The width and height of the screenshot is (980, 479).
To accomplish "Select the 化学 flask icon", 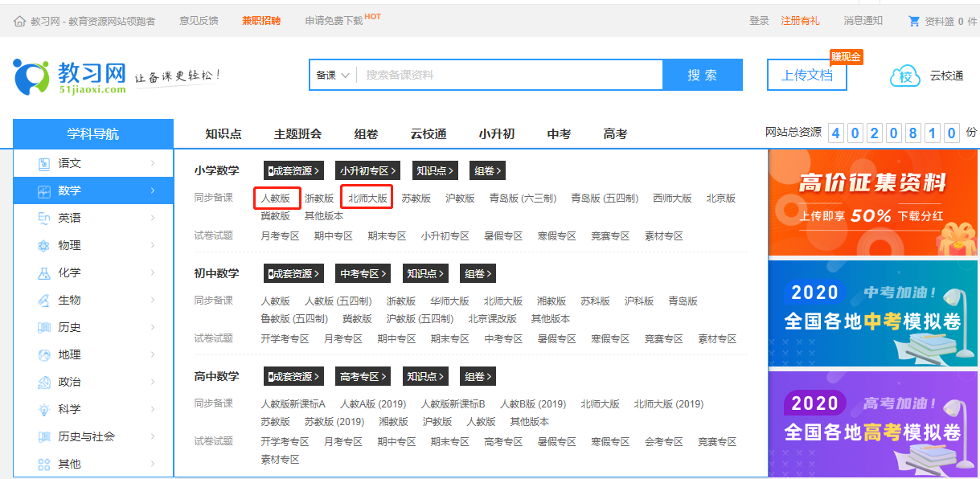I will 43,272.
